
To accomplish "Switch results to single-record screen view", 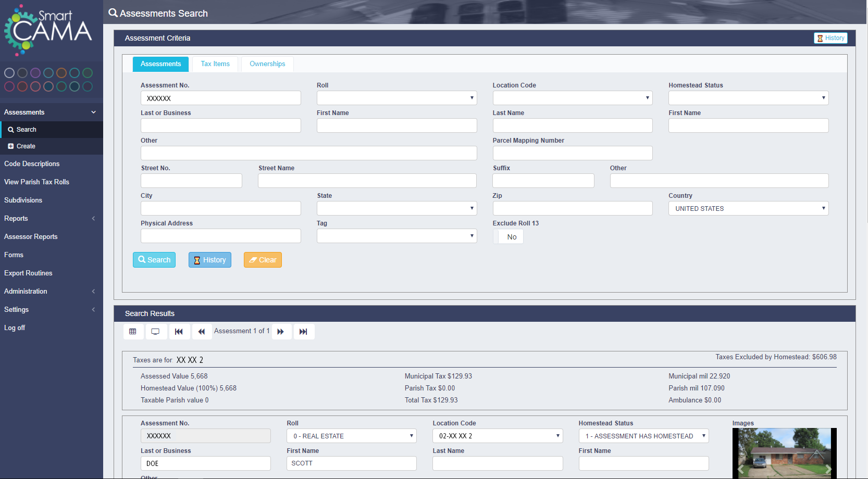I will 156,332.
